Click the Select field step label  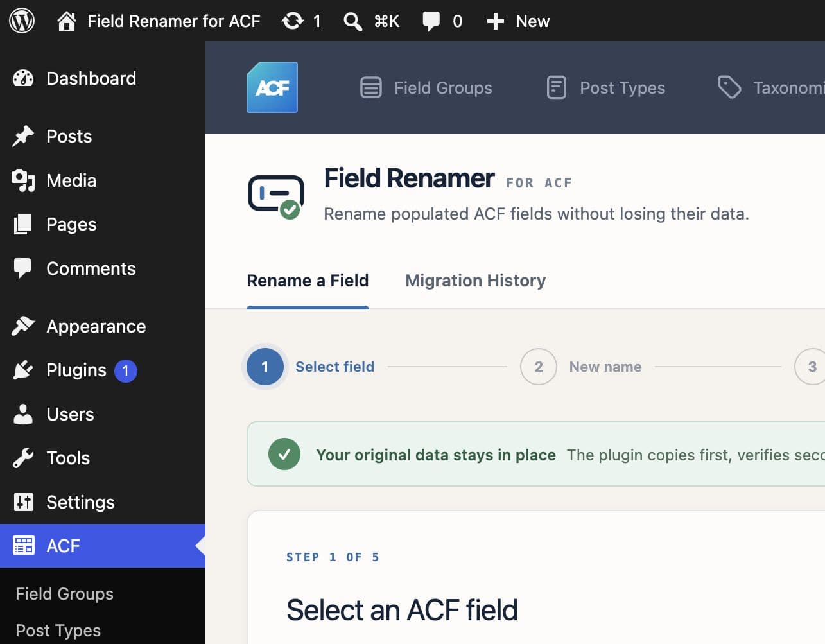334,367
